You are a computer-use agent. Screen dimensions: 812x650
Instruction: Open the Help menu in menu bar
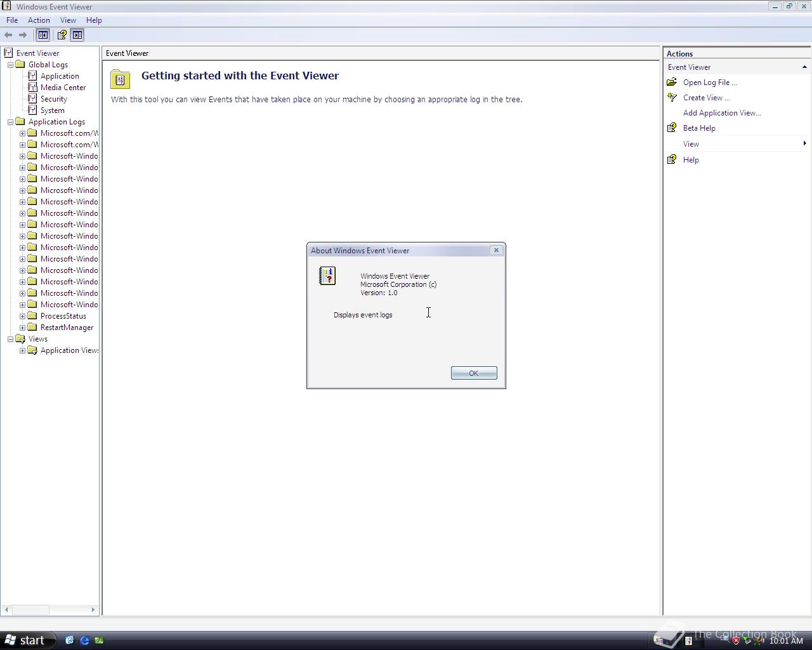[x=94, y=20]
